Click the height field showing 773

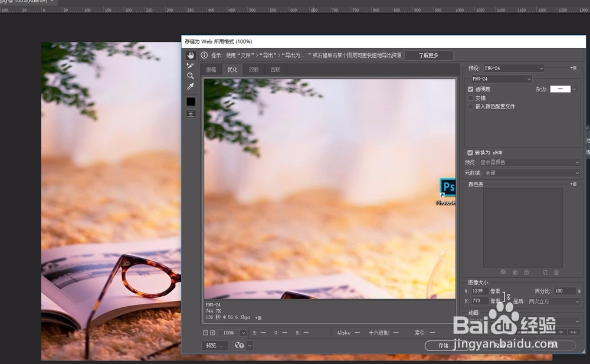tap(480, 301)
